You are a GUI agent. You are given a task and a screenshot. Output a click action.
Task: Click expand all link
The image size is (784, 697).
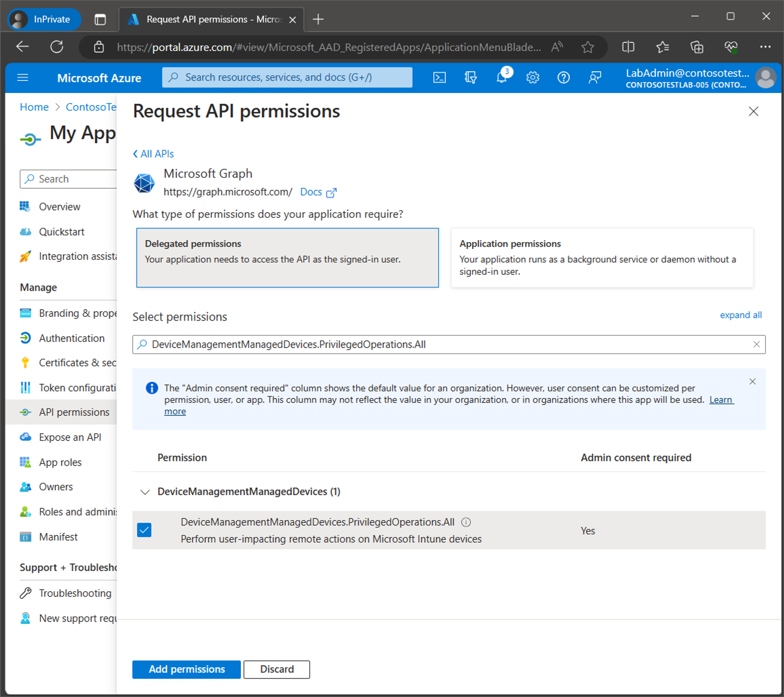[741, 315]
